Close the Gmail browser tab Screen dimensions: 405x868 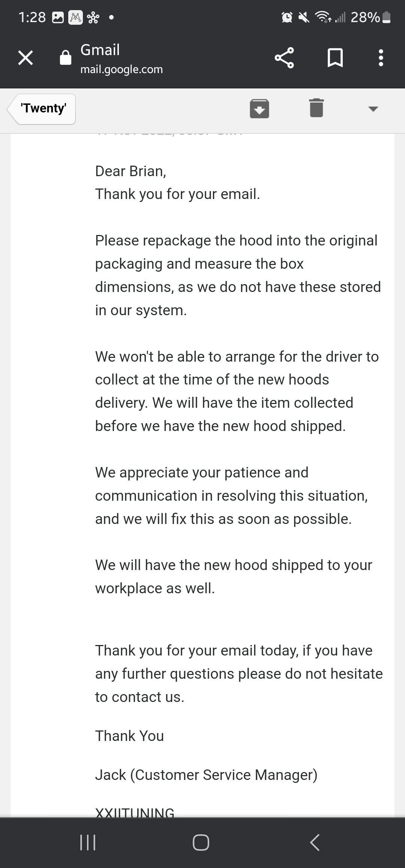(25, 58)
